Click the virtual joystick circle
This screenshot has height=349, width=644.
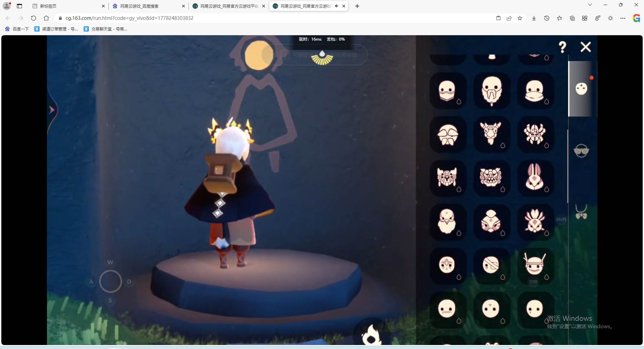110,281
